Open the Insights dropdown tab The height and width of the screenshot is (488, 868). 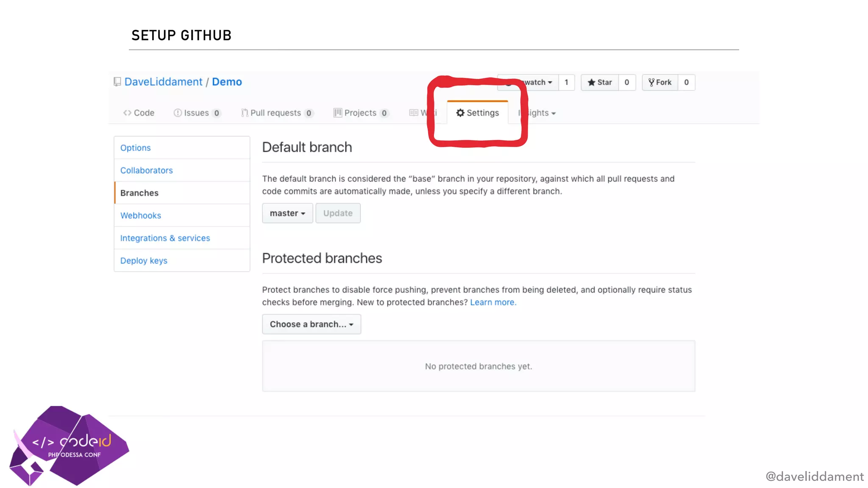[537, 113]
